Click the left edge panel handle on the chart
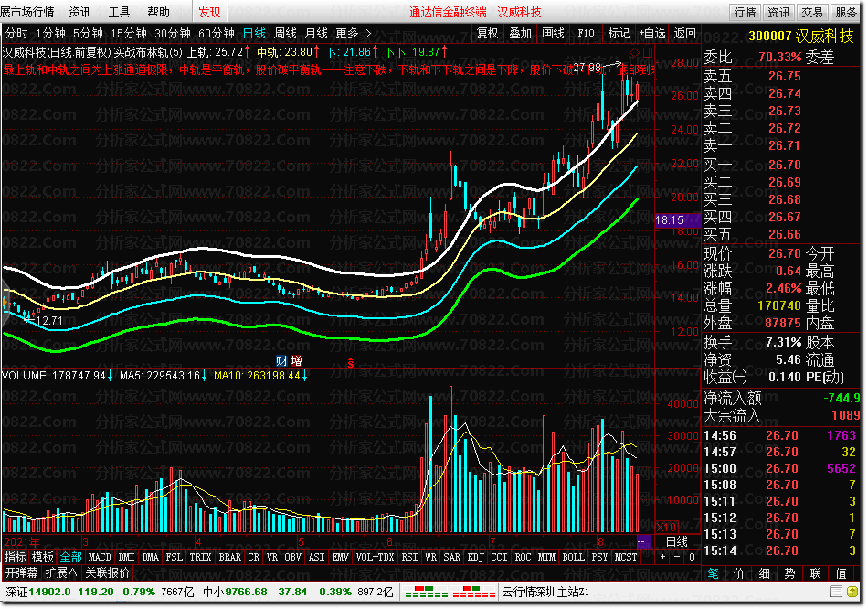 click(5, 303)
